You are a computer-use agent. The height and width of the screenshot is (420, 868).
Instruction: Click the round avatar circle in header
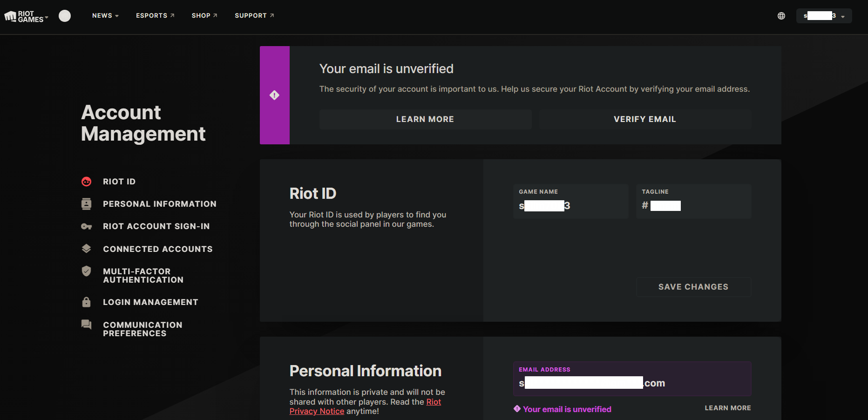pos(65,16)
